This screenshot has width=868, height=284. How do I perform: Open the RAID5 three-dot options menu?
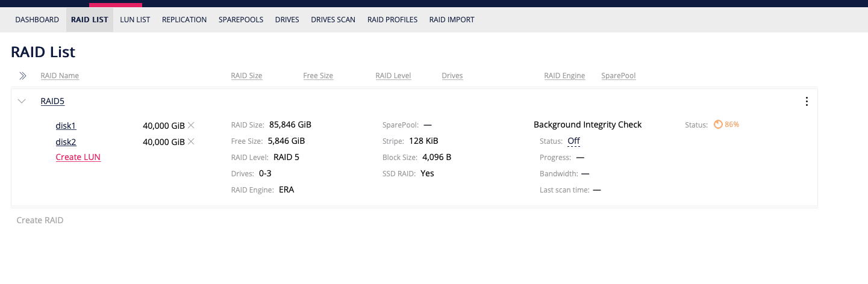(807, 102)
